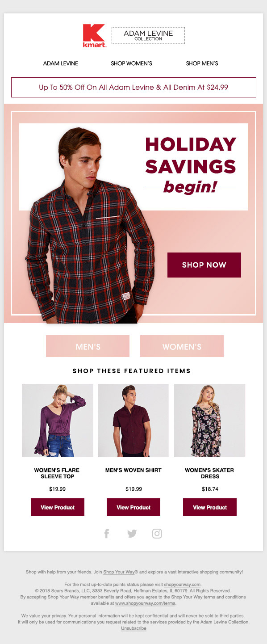The height and width of the screenshot is (644, 267).
Task: Open the Men's Woven Shirt photo
Action: click(133, 421)
